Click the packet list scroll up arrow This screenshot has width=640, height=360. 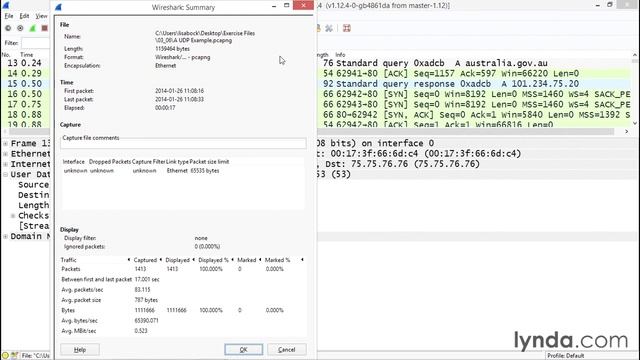coord(635,55)
